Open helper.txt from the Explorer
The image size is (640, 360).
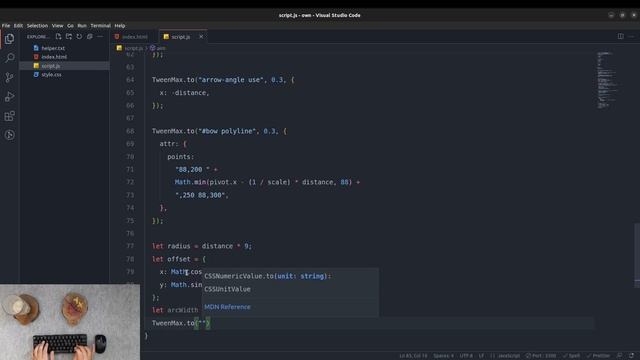pyautogui.click(x=53, y=48)
